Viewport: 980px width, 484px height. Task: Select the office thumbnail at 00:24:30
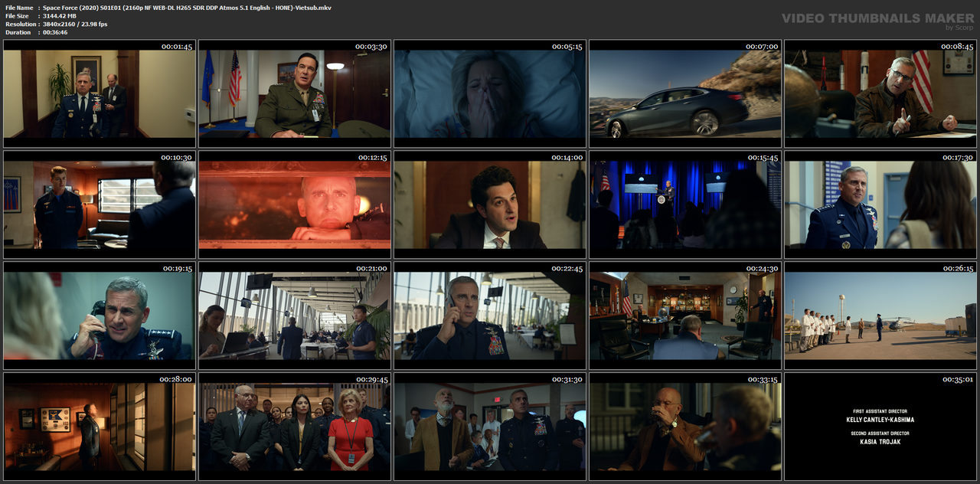pyautogui.click(x=685, y=316)
